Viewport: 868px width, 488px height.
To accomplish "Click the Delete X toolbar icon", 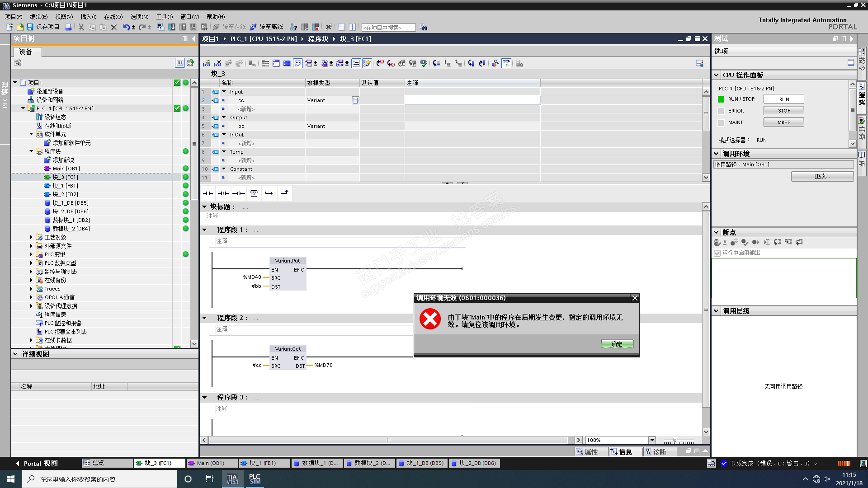I will [x=114, y=27].
